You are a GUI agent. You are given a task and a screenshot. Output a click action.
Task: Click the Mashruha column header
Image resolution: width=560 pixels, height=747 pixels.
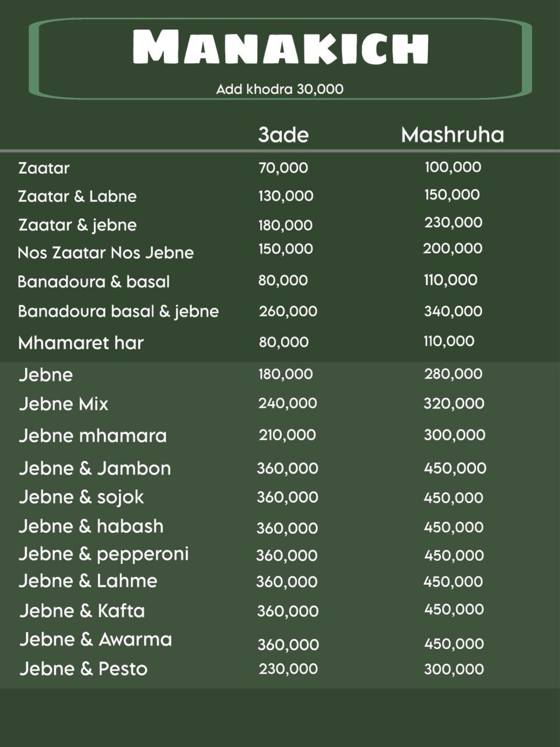coord(452,135)
